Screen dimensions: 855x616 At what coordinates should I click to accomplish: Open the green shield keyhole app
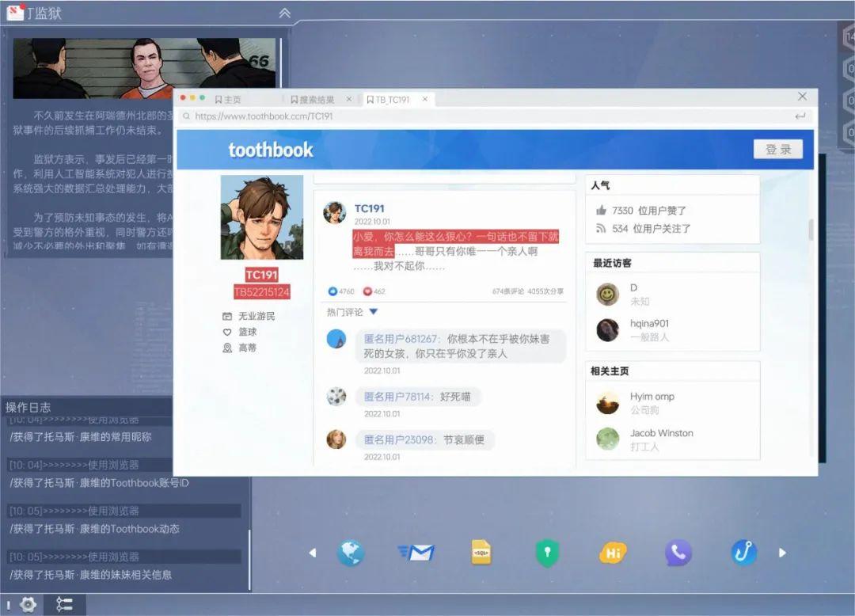547,553
